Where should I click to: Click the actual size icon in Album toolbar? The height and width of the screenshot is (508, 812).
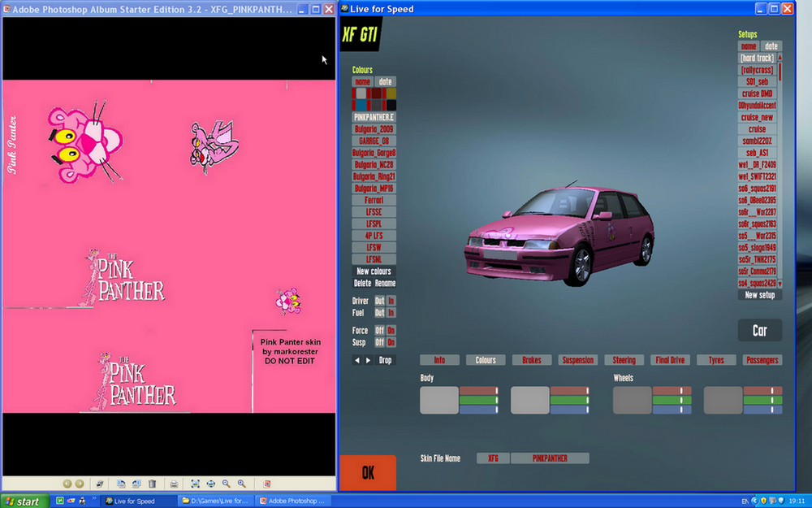click(211, 484)
